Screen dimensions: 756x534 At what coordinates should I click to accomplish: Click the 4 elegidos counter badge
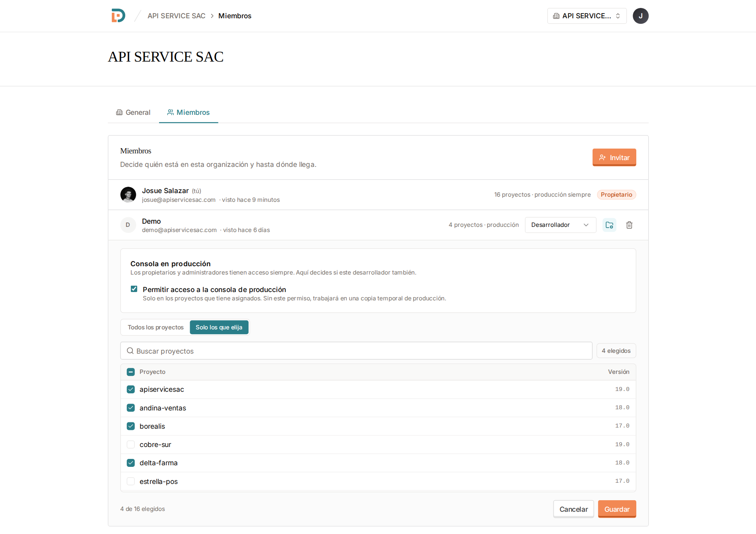[616, 351]
